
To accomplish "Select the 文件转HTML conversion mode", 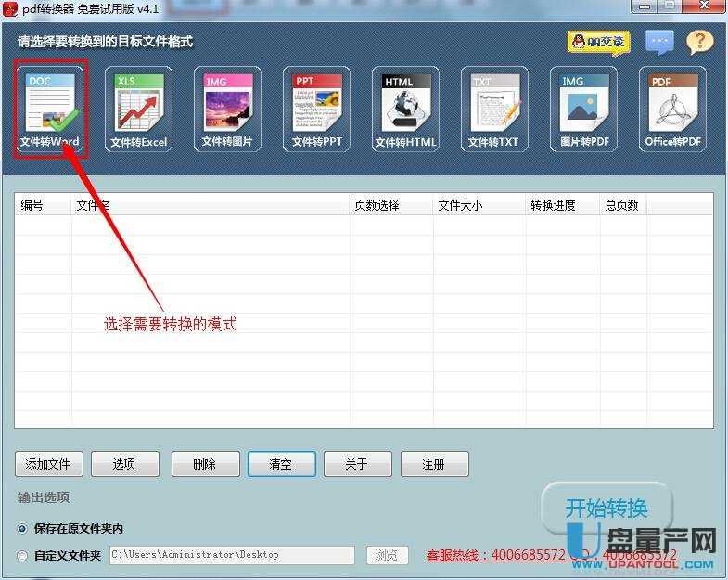I will tap(405, 110).
